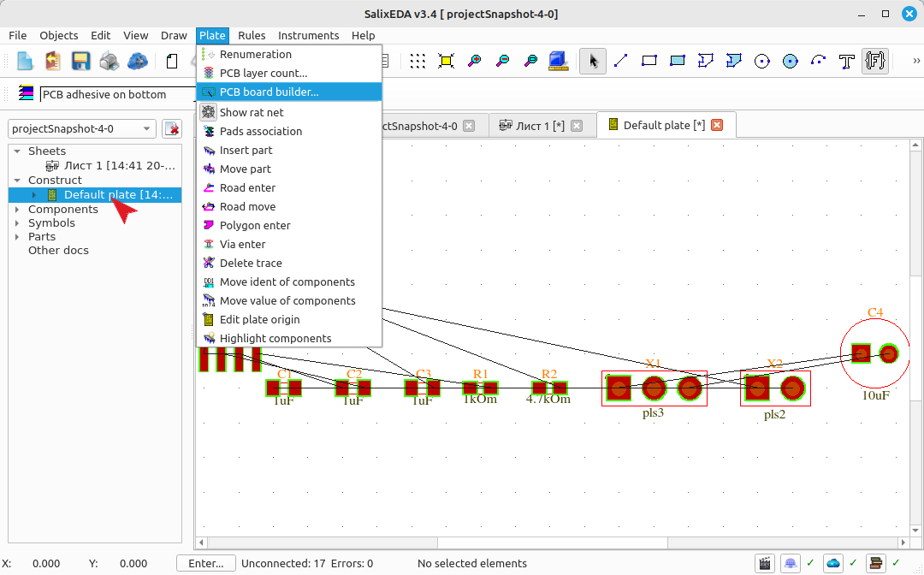The image size is (924, 575).
Task: Click the open project icon
Action: pyautogui.click(x=53, y=61)
